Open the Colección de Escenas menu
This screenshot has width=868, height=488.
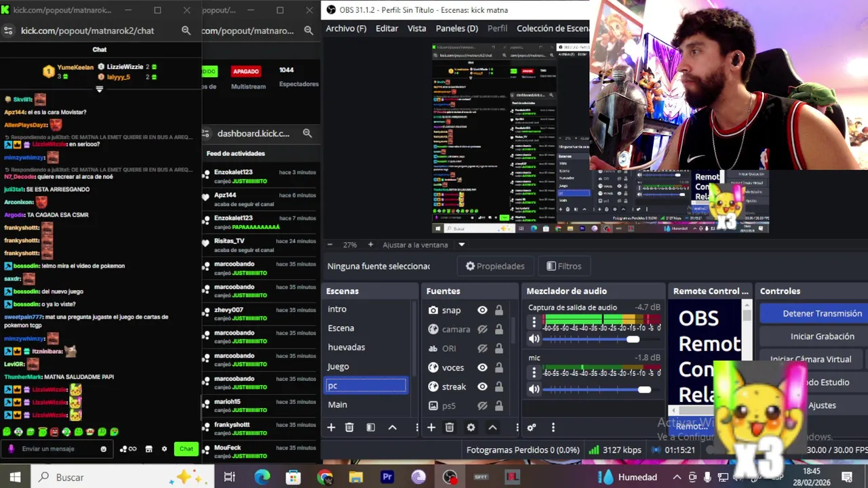pos(553,28)
